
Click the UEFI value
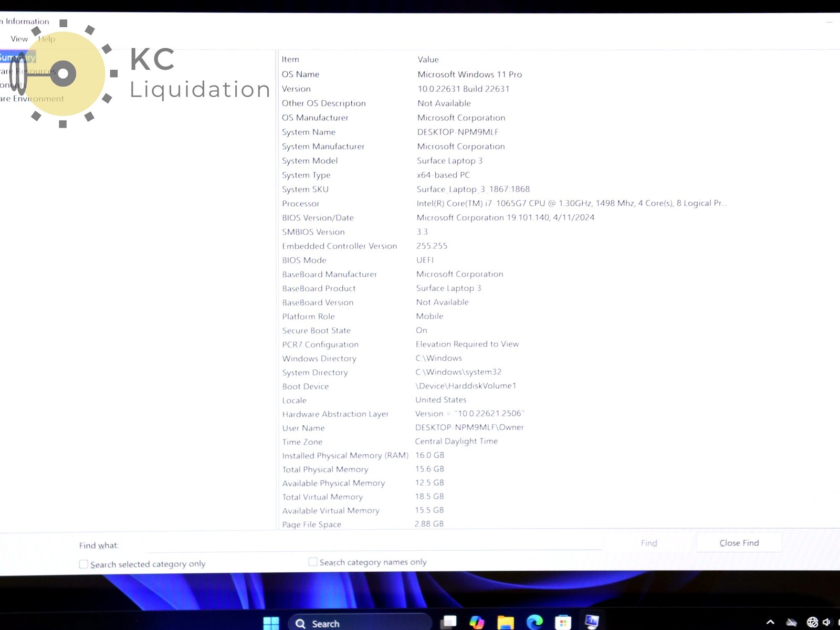click(x=425, y=260)
